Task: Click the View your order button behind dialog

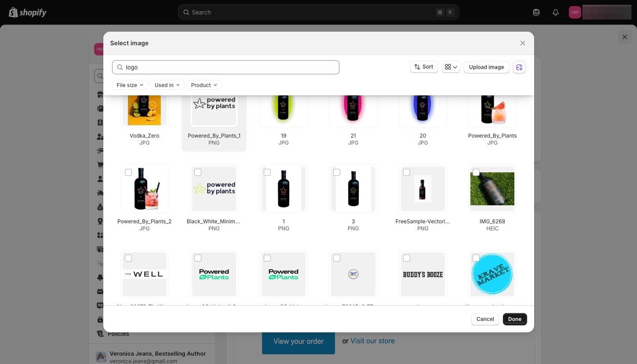Action: coord(298,341)
